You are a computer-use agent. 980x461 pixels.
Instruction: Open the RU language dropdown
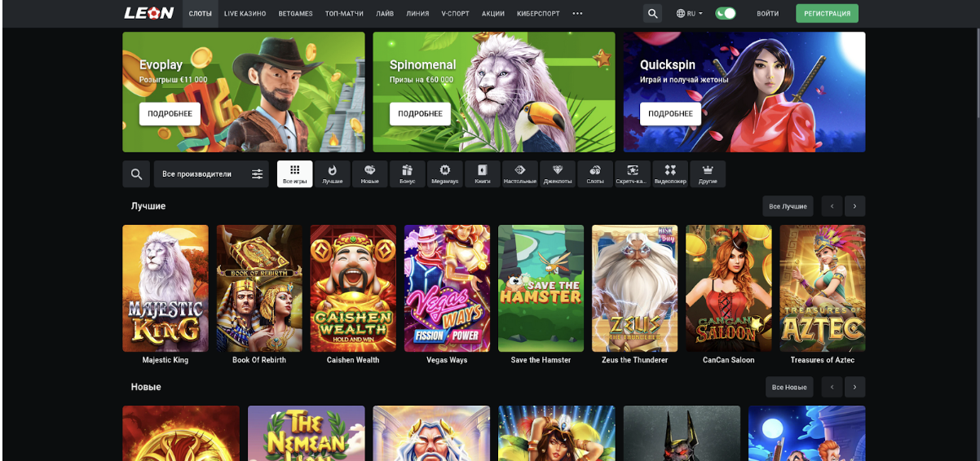(689, 14)
